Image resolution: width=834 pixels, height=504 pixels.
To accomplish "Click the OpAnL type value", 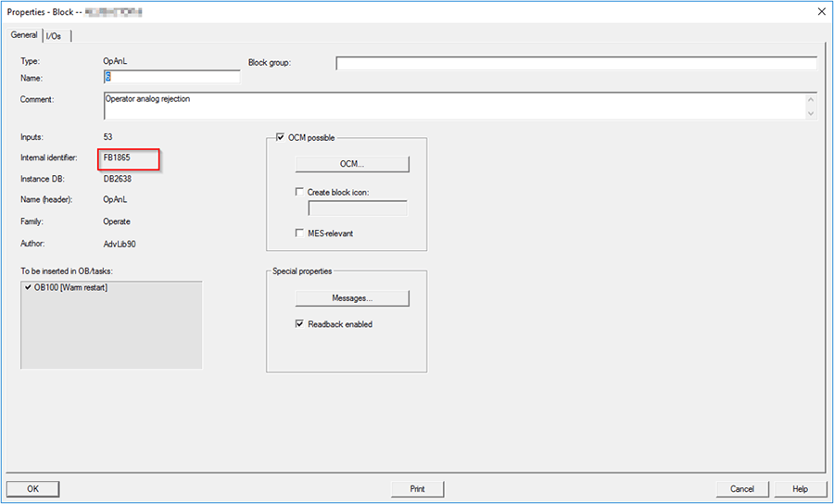I will point(115,61).
